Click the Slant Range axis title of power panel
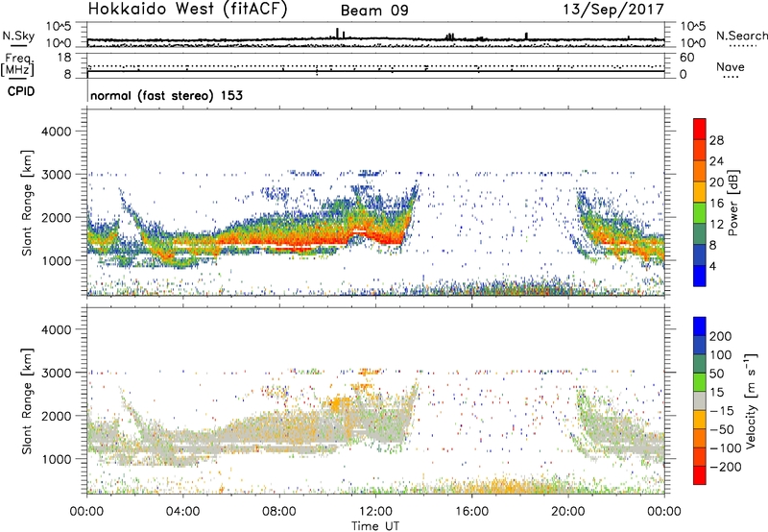 pyautogui.click(x=27, y=203)
